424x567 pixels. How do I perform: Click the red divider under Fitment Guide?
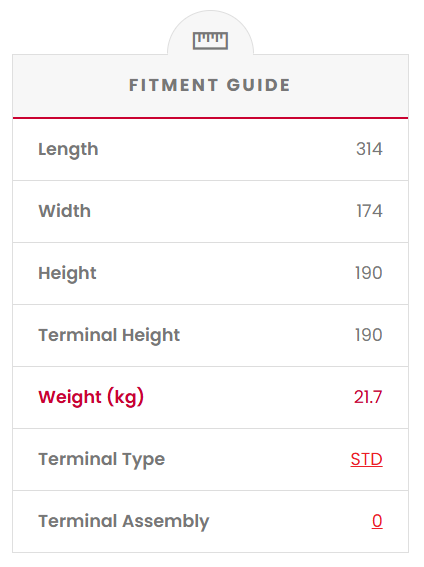pyautogui.click(x=210, y=118)
